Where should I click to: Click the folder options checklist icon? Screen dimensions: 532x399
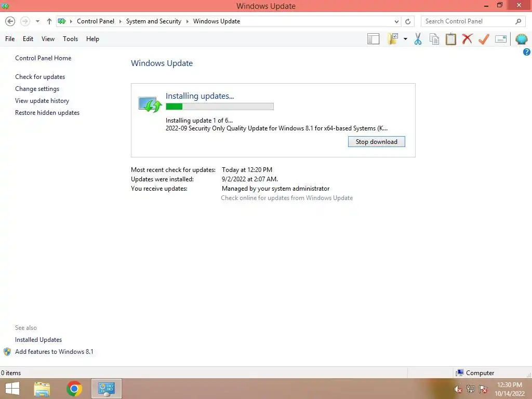(x=393, y=39)
